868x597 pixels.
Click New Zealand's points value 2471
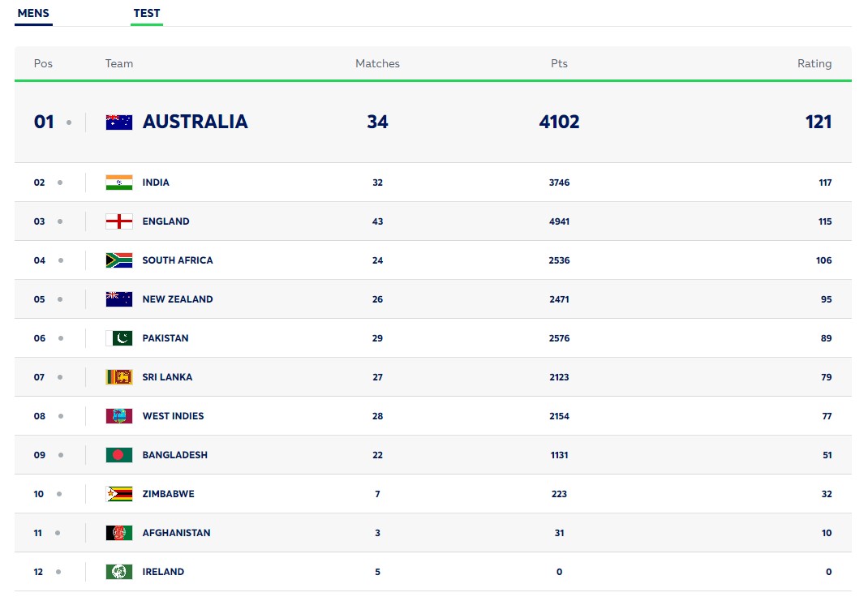point(559,299)
